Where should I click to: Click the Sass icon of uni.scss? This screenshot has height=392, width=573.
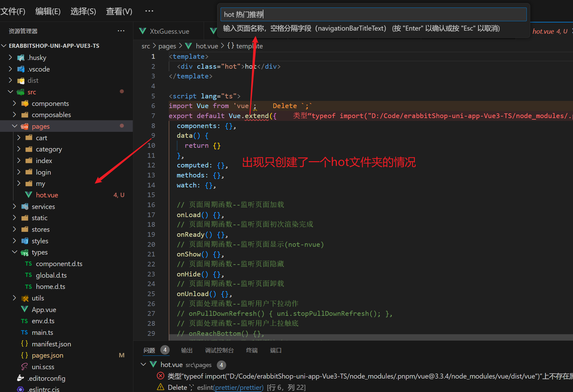[x=24, y=367]
